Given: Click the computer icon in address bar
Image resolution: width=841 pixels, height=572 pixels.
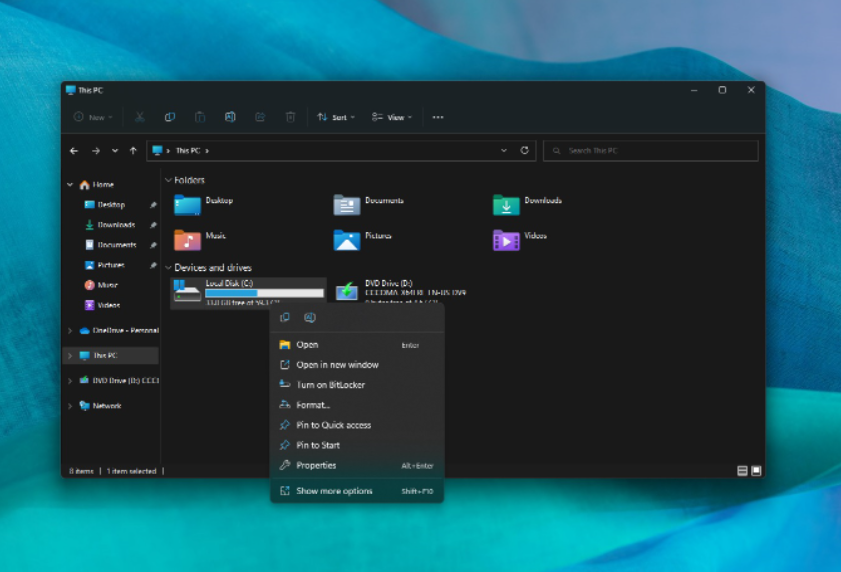Looking at the screenshot, I should 157,150.
